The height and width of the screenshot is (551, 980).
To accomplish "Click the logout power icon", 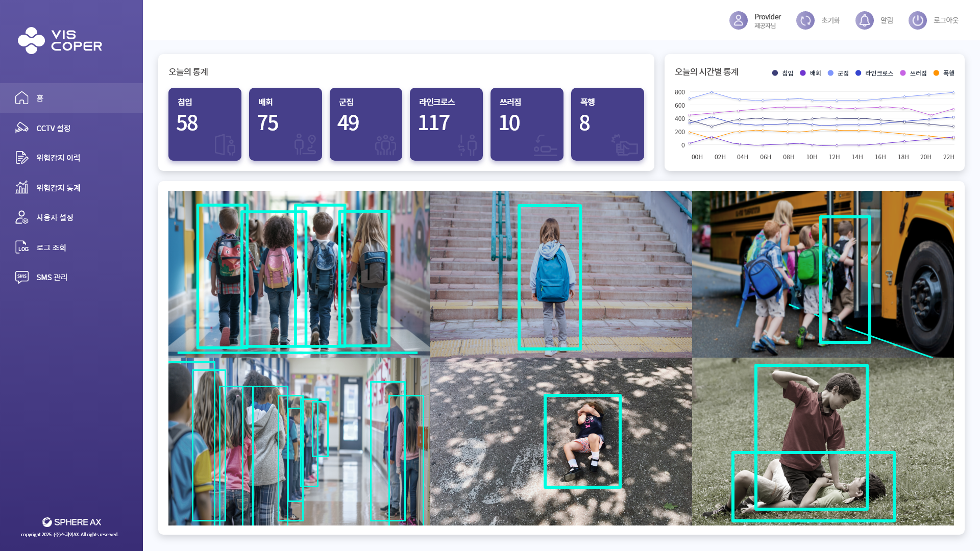I will click(917, 20).
